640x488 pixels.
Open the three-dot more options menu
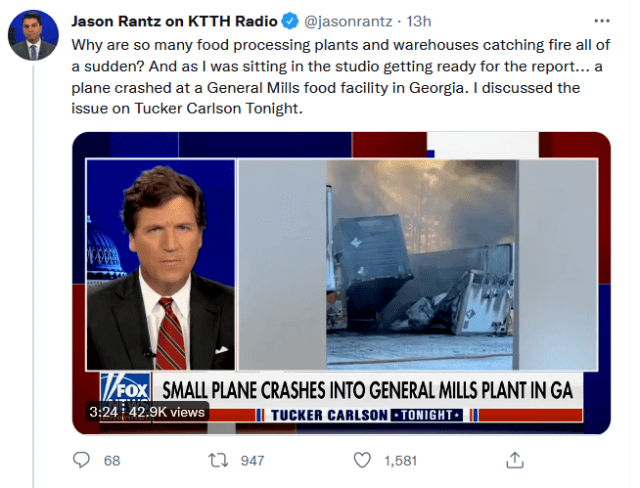pyautogui.click(x=599, y=20)
